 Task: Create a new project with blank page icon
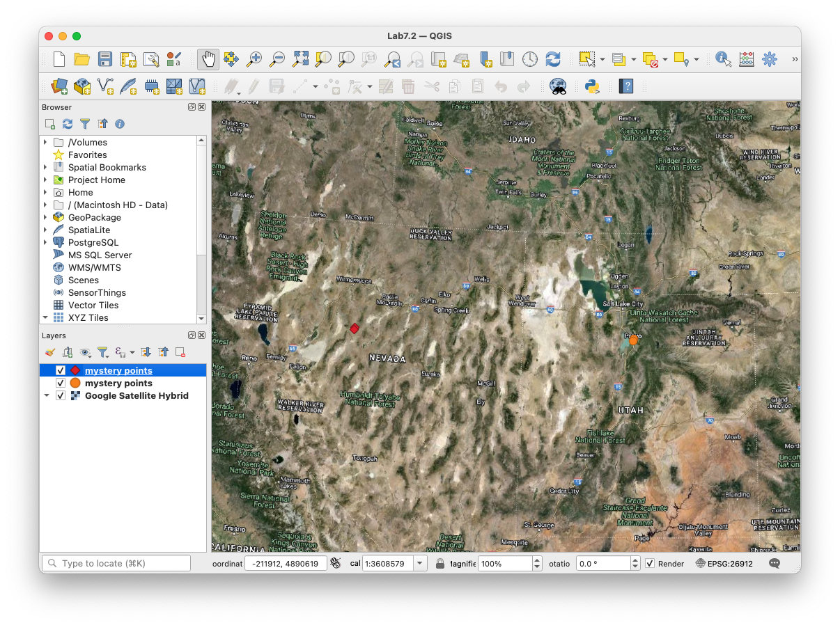tap(60, 59)
